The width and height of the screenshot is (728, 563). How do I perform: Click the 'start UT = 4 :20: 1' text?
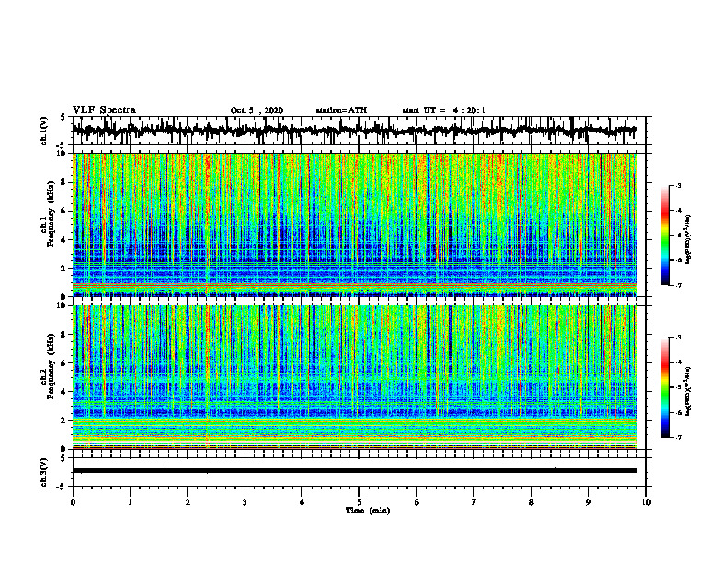444,110
